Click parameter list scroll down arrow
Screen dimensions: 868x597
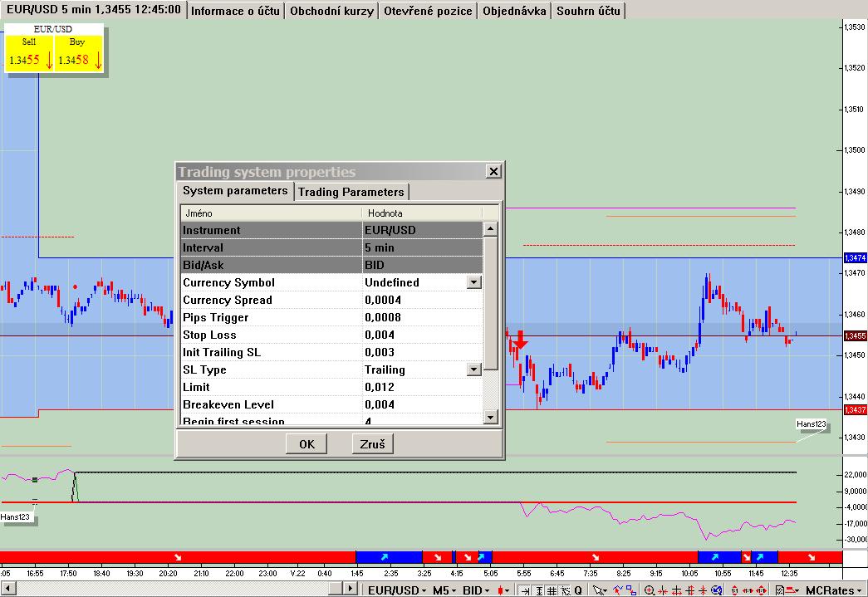click(490, 417)
